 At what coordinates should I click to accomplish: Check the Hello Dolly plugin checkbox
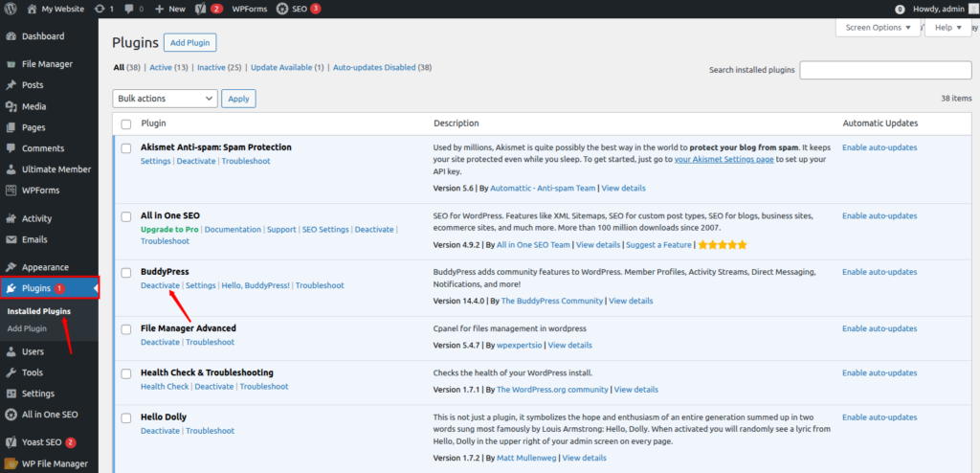[x=126, y=417]
